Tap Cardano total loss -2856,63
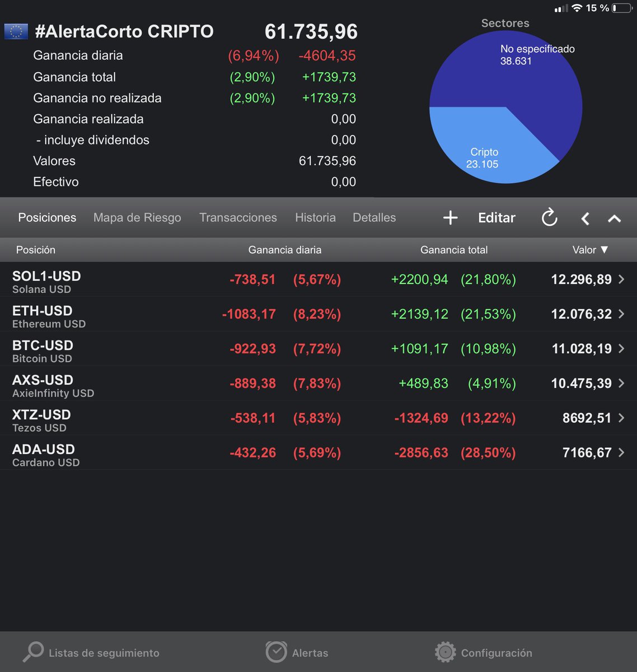The image size is (637, 672). click(x=421, y=453)
